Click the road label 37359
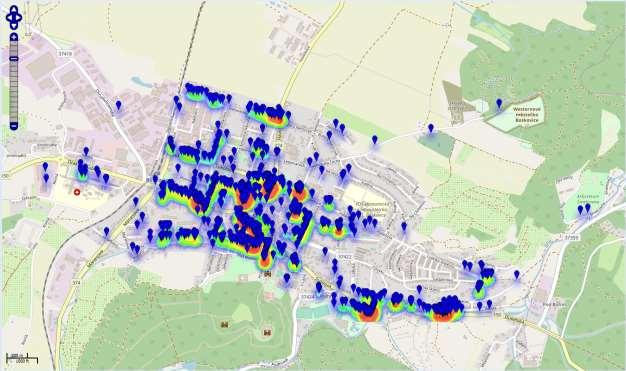Viewport: 626px width, 371px height. click(x=572, y=237)
